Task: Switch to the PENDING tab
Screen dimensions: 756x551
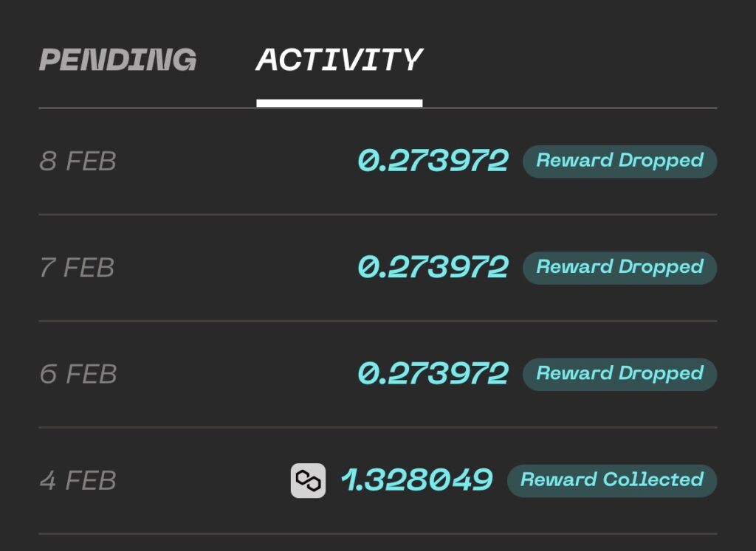Action: pos(117,60)
